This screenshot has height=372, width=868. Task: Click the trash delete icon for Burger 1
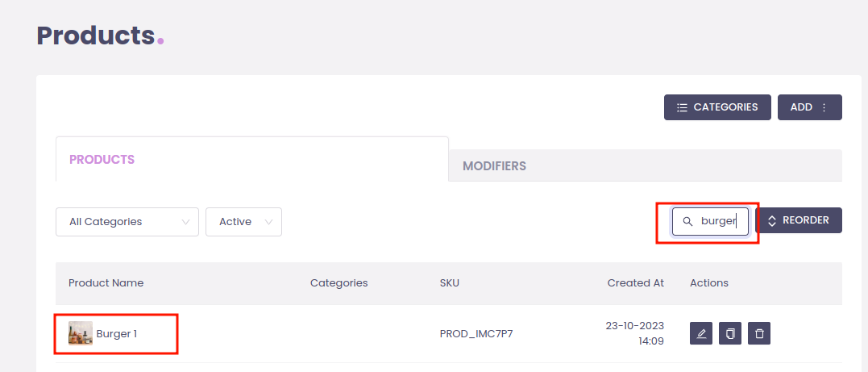(759, 333)
